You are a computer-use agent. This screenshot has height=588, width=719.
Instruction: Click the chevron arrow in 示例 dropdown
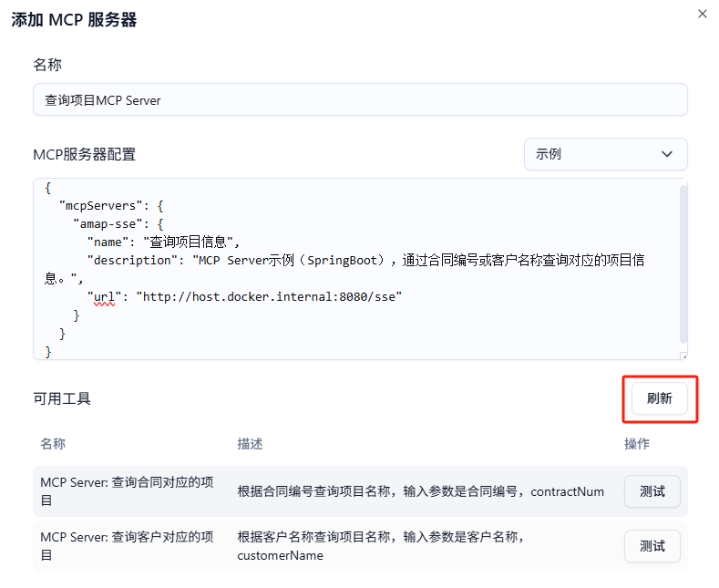pyautogui.click(x=667, y=154)
